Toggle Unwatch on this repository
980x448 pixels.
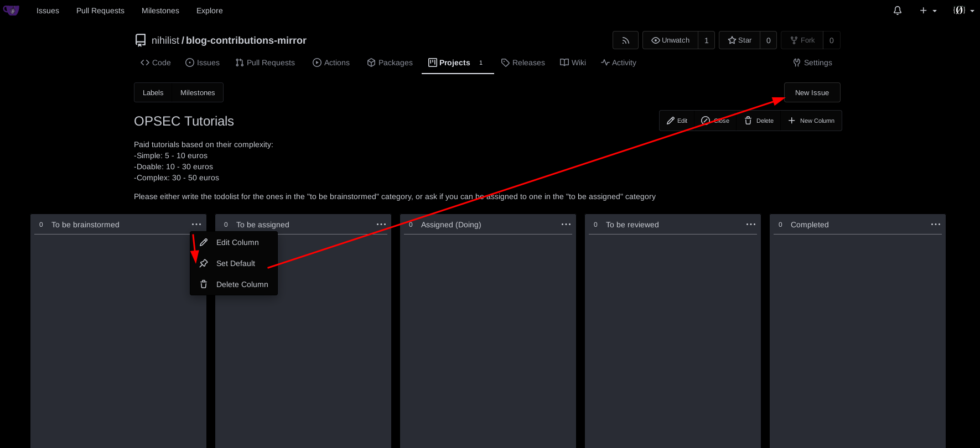[x=670, y=40]
